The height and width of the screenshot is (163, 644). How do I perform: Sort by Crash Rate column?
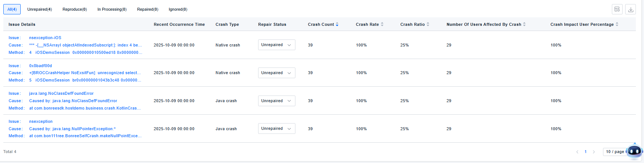click(382, 25)
